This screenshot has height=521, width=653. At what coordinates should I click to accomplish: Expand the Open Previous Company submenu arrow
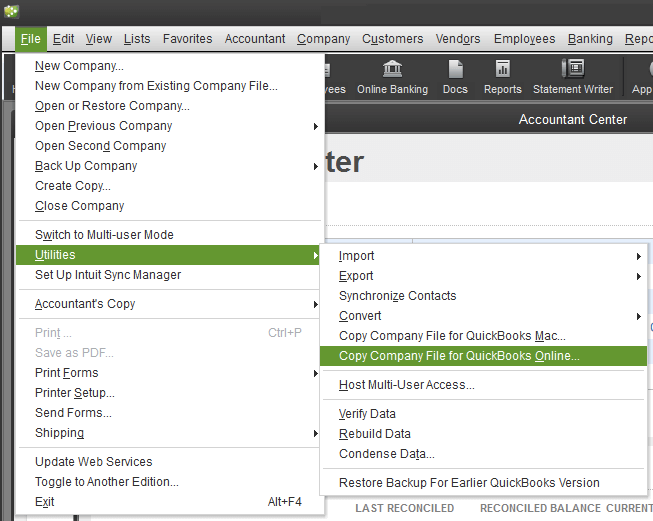point(316,126)
